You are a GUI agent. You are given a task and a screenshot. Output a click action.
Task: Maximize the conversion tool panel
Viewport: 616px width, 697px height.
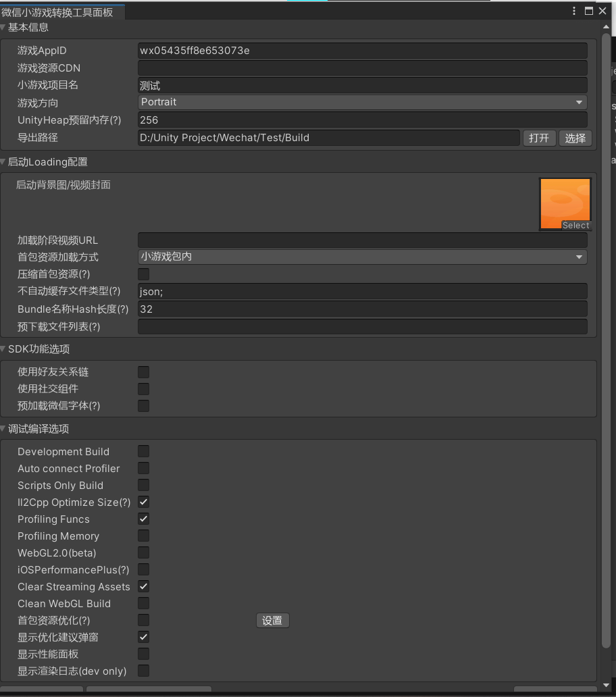pos(588,11)
